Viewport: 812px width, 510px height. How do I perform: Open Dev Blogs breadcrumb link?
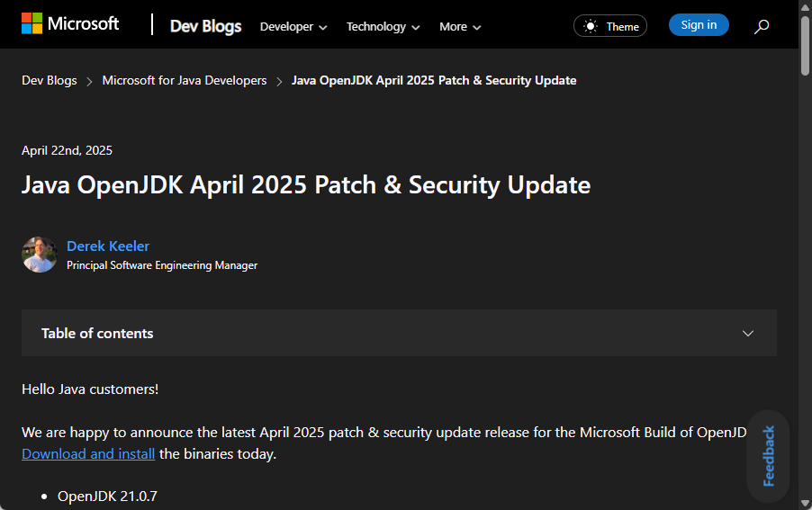tap(50, 80)
